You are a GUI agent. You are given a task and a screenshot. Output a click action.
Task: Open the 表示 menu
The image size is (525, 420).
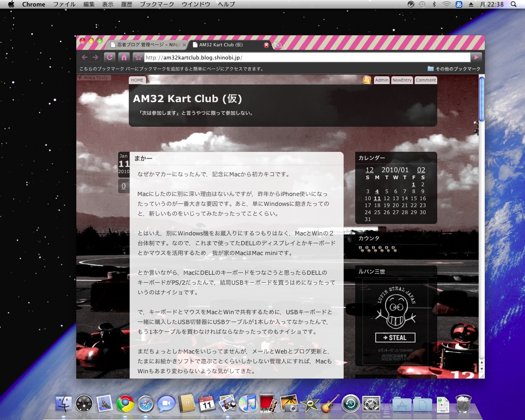(x=108, y=5)
